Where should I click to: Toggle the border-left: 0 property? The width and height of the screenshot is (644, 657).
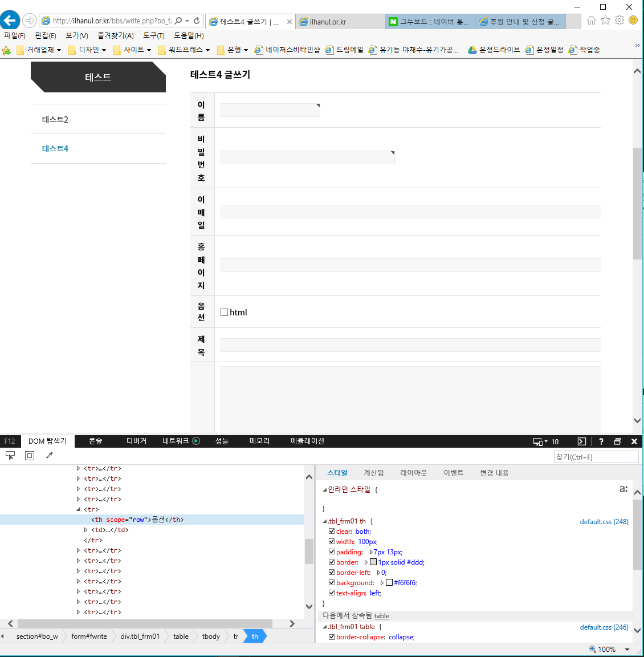[x=332, y=573]
